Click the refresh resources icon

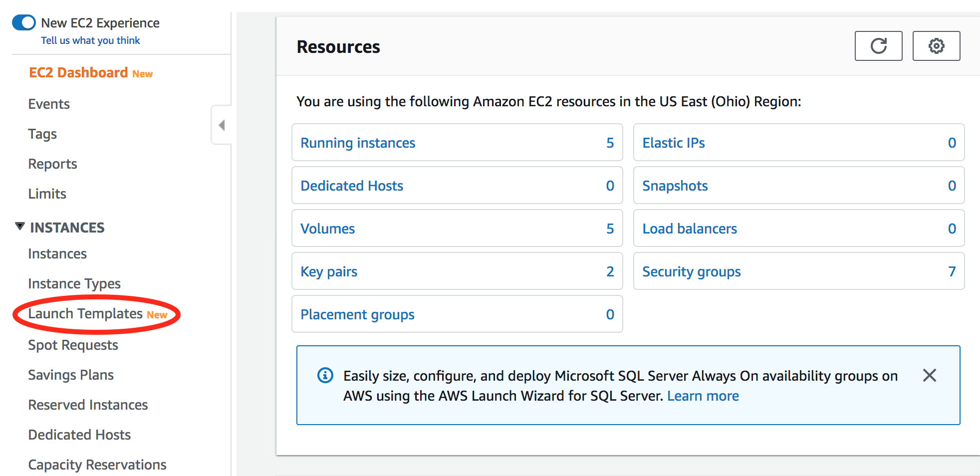point(878,46)
